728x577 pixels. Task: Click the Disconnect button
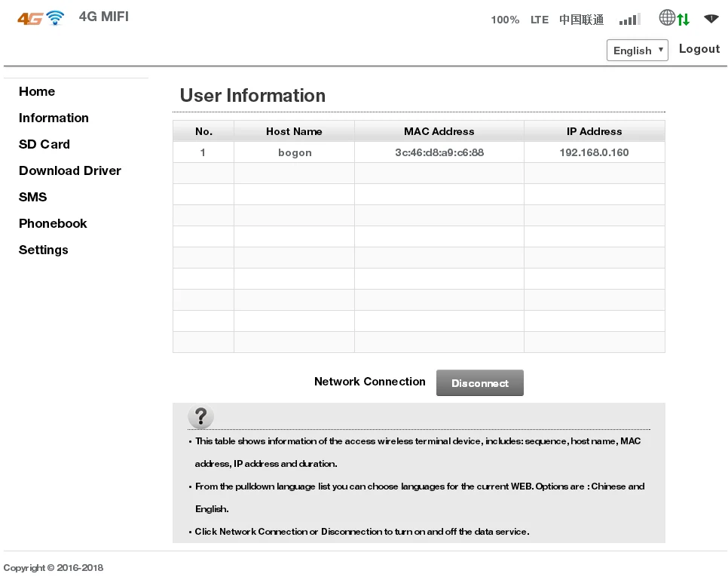click(x=479, y=383)
